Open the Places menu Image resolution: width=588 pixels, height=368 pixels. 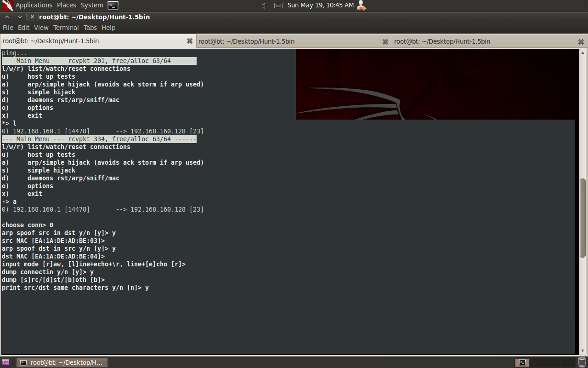(66, 5)
